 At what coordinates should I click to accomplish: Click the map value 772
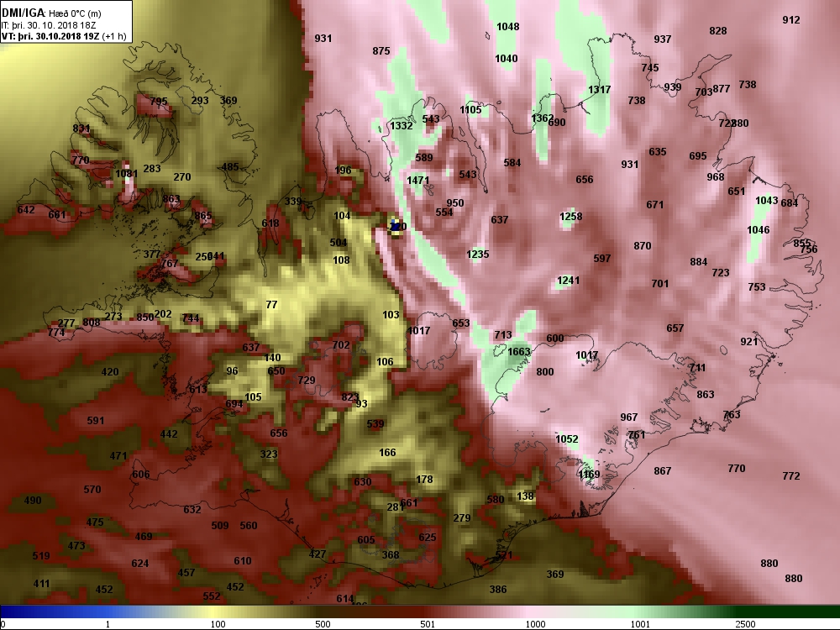tap(791, 475)
